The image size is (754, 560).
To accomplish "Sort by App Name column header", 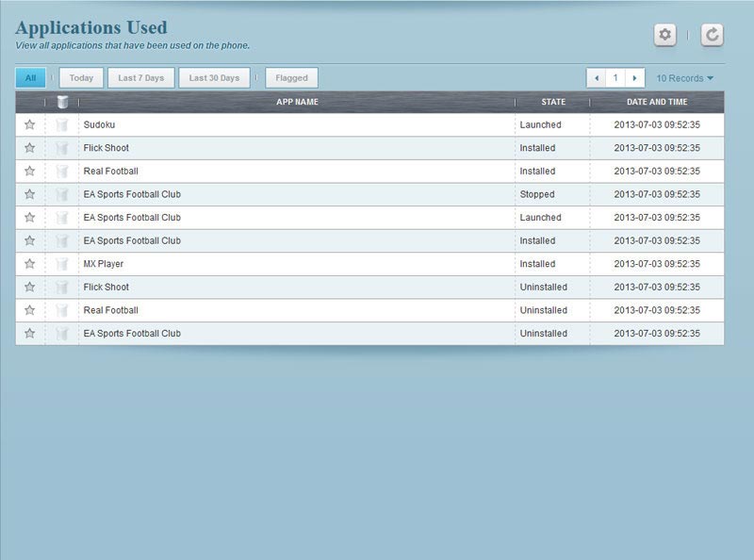I will coord(297,102).
